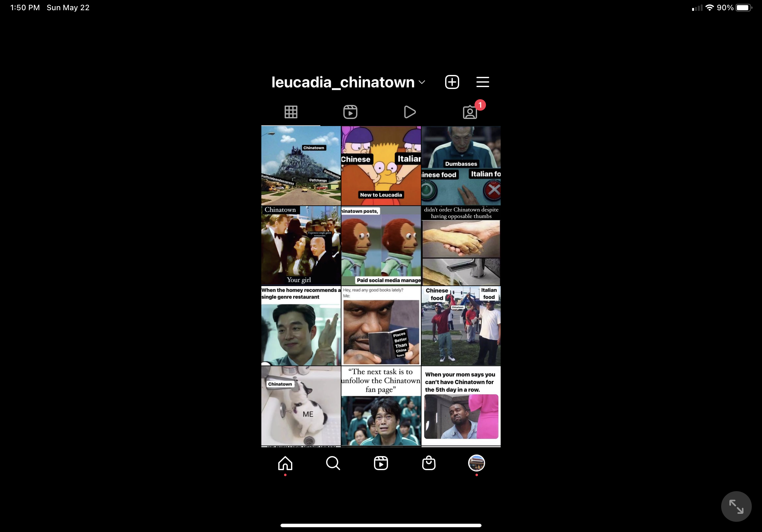Image resolution: width=762 pixels, height=532 pixels.
Task: Open profile avatar in bottom navigation
Action: (476, 463)
